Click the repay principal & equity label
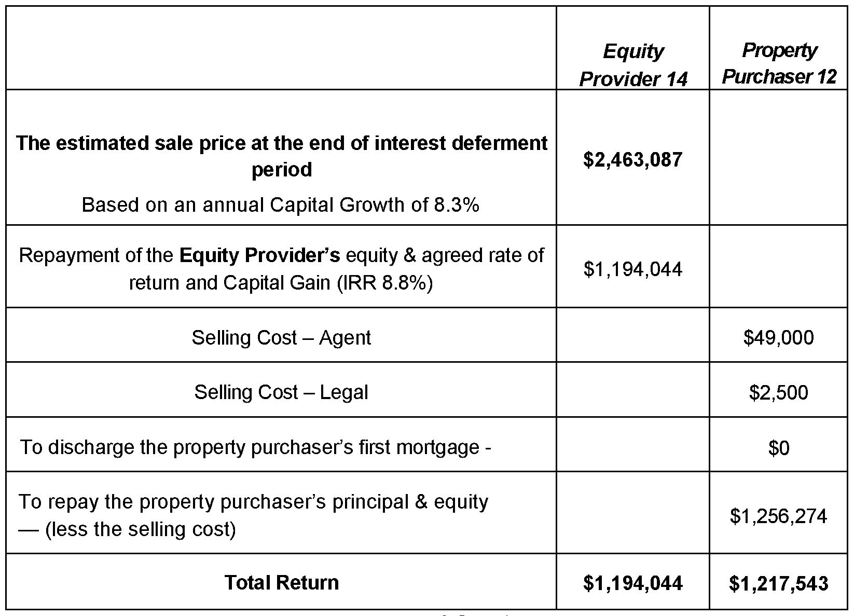The width and height of the screenshot is (854, 616). pos(253,515)
